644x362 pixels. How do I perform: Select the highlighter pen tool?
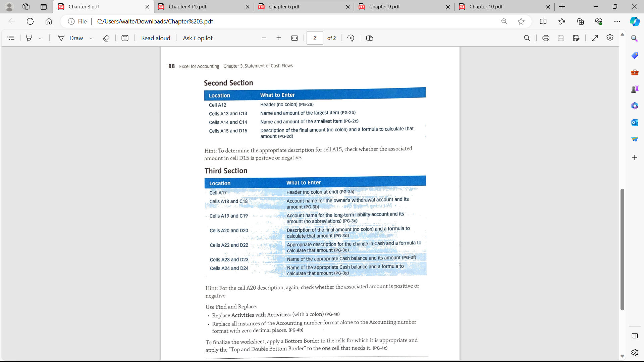tap(29, 38)
